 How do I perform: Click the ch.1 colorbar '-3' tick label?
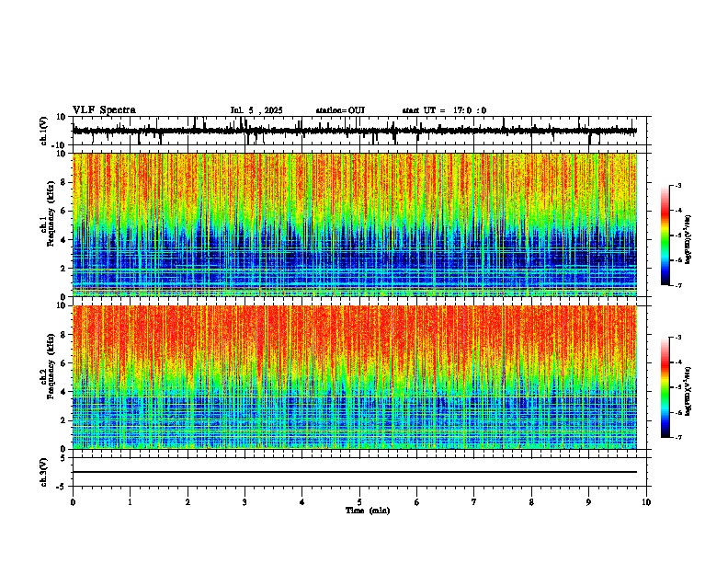[678, 185]
